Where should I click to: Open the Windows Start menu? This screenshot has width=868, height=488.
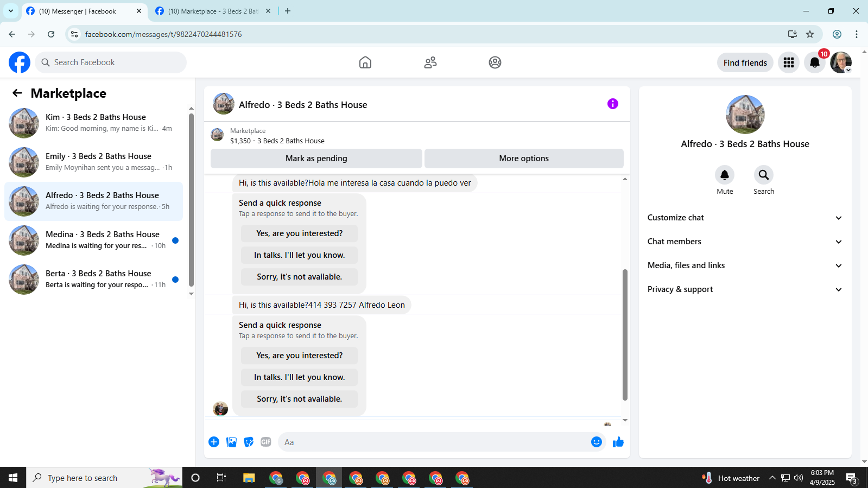[13, 478]
